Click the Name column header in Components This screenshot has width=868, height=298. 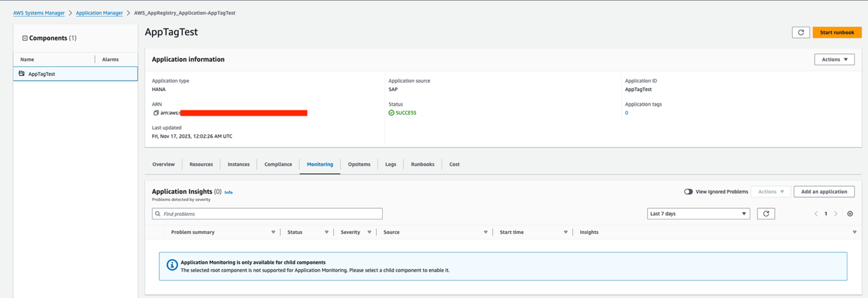(27, 59)
